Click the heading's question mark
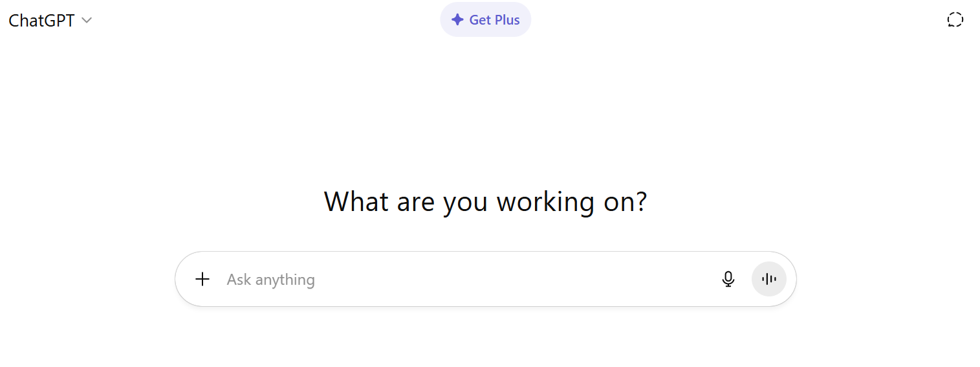This screenshot has width=980, height=367. coord(640,202)
